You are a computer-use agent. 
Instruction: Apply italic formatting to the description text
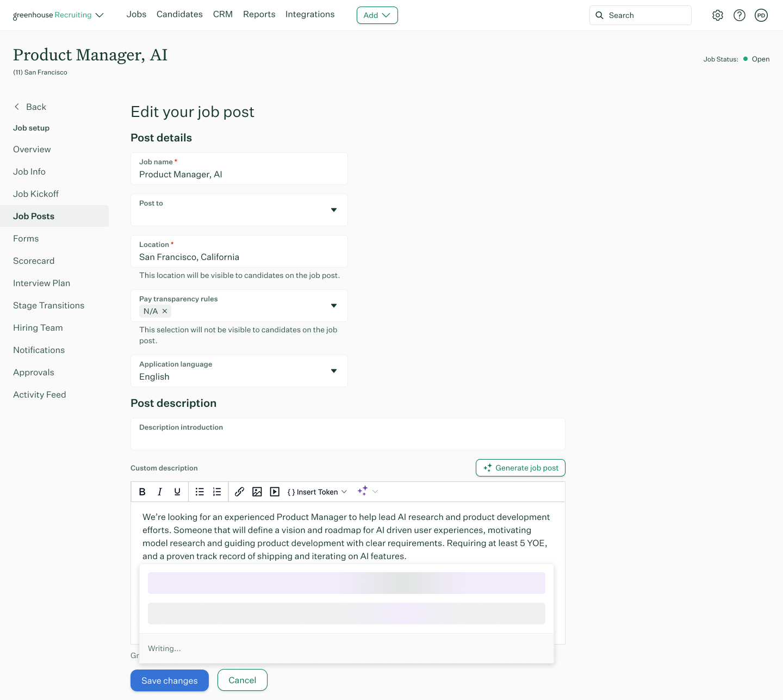click(159, 491)
